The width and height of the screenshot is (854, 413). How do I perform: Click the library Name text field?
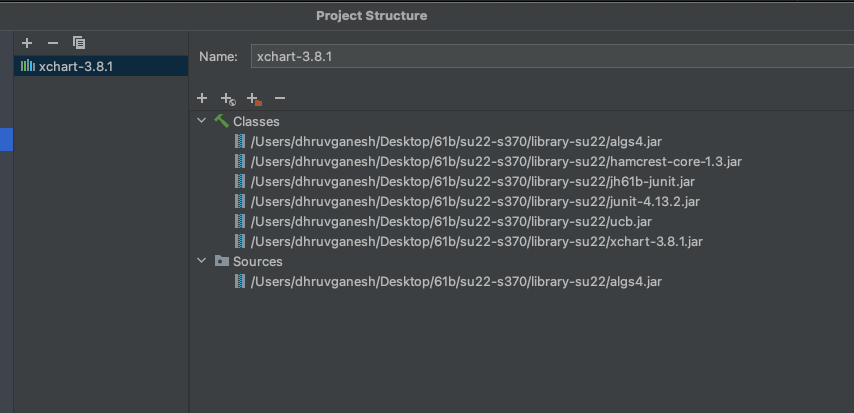pyautogui.click(x=550, y=57)
